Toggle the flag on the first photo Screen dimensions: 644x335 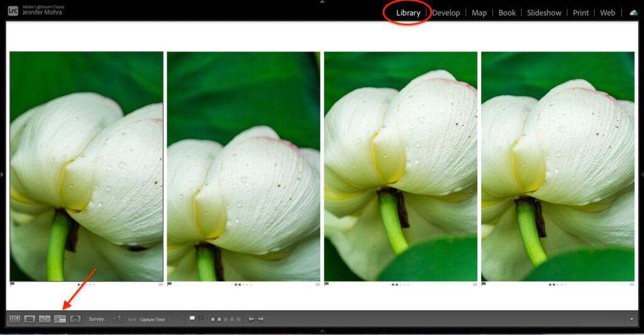point(13,284)
